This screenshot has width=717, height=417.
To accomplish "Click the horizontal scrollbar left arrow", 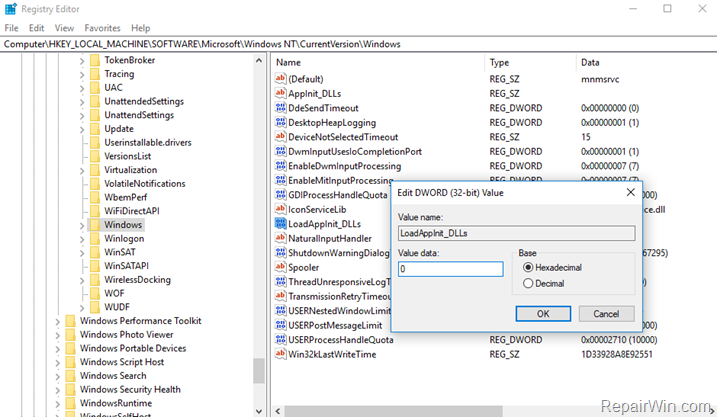I will (x=278, y=412).
